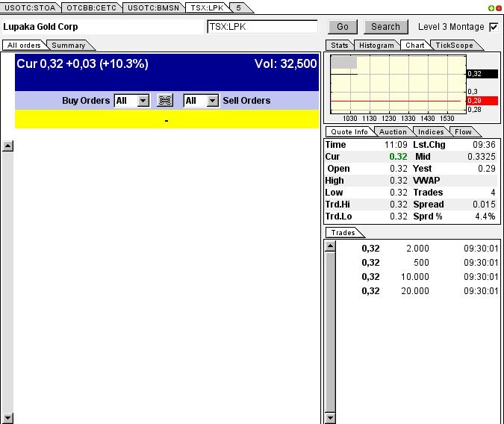The width and height of the screenshot is (504, 424).
Task: Click the Mid value 0.3325
Action: pyautogui.click(x=481, y=157)
